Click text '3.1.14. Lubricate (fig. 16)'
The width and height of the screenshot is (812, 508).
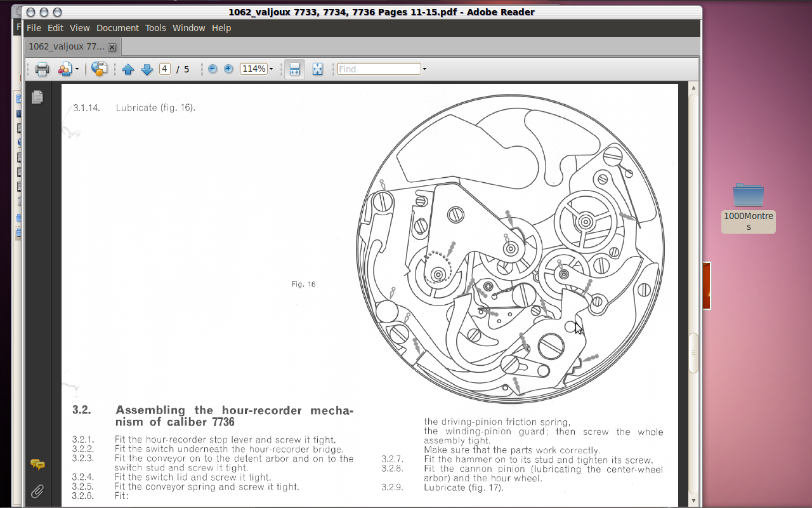click(134, 108)
